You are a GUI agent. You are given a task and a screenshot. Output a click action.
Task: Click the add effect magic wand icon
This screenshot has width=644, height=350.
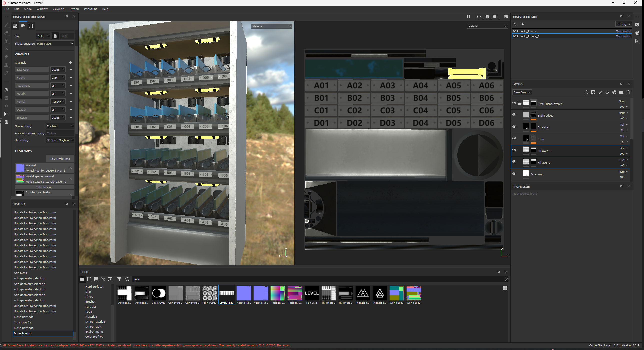tap(586, 92)
